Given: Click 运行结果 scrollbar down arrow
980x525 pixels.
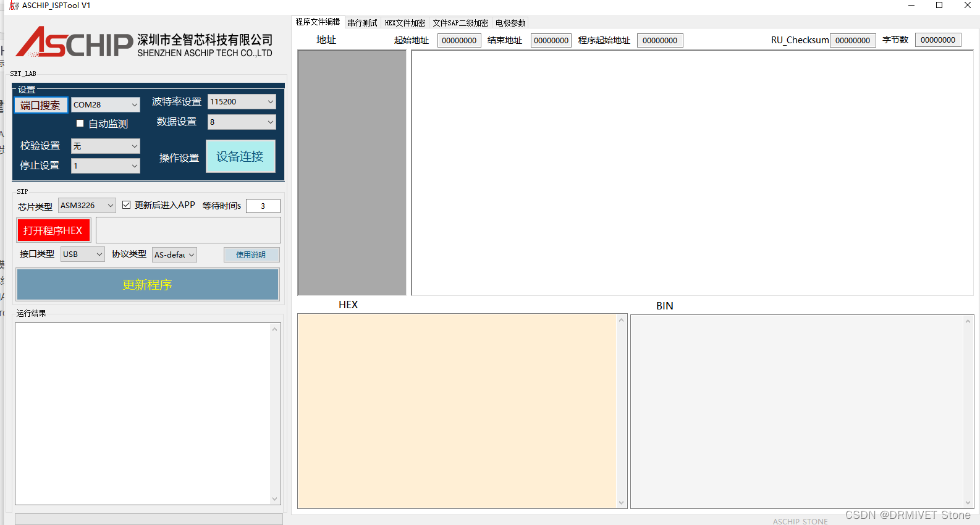Looking at the screenshot, I should point(275,499).
